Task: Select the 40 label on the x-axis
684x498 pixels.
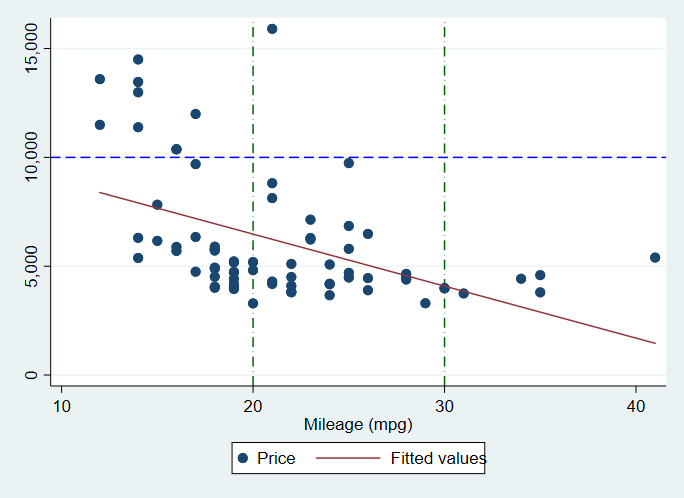Action: 636,405
